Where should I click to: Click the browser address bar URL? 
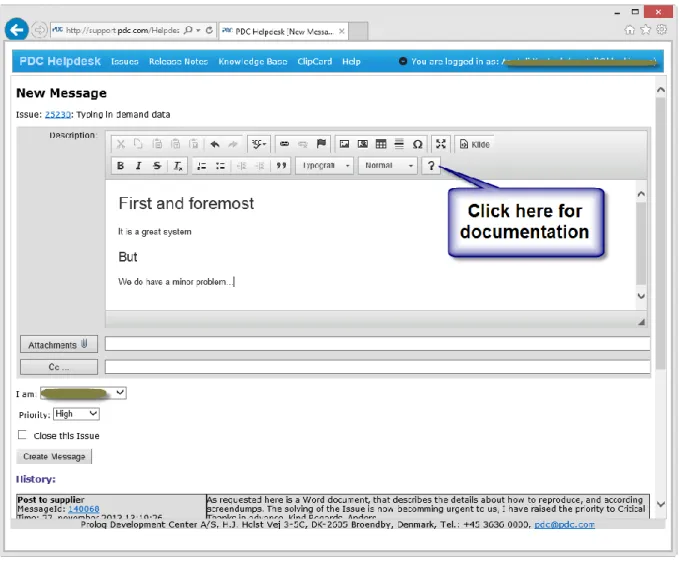tap(123, 30)
